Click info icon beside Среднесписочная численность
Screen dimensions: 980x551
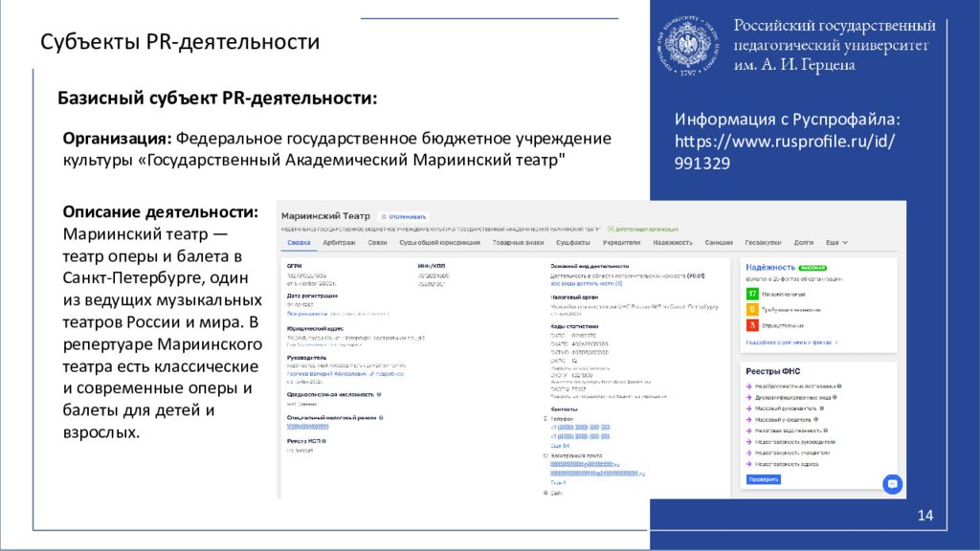click(x=379, y=395)
